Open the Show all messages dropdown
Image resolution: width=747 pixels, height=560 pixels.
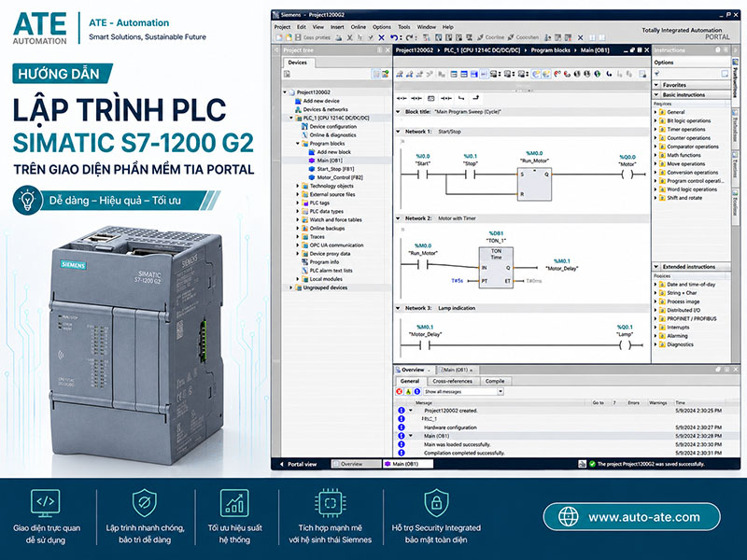click(x=500, y=391)
